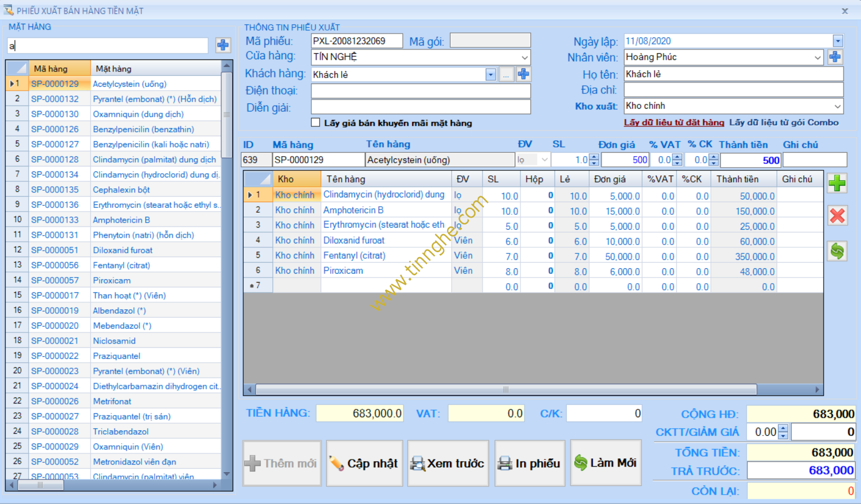The image size is (861, 504).
Task: Click the SL quantity spinner in entry row
Action: pos(594,160)
